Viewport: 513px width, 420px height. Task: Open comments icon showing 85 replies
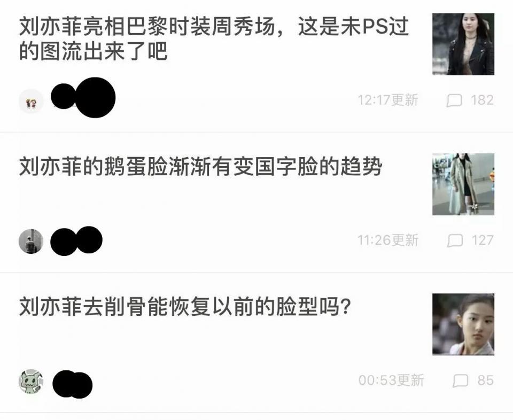(x=461, y=380)
